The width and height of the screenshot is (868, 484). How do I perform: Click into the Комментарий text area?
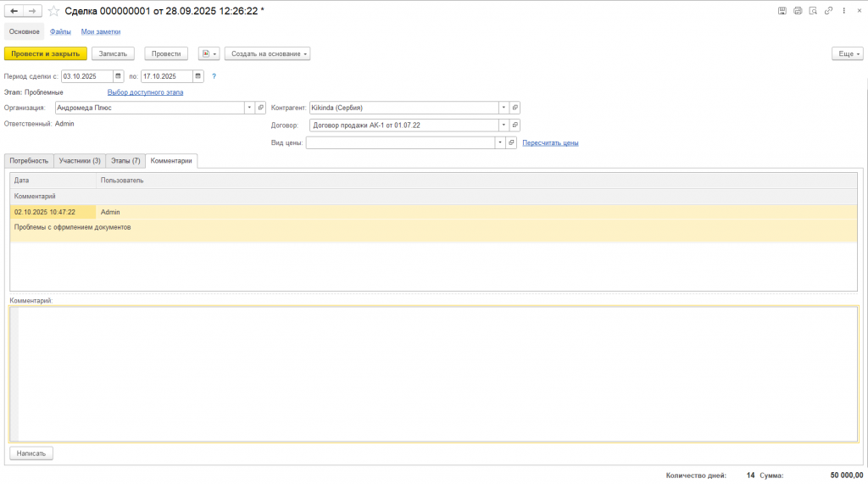tap(434, 375)
